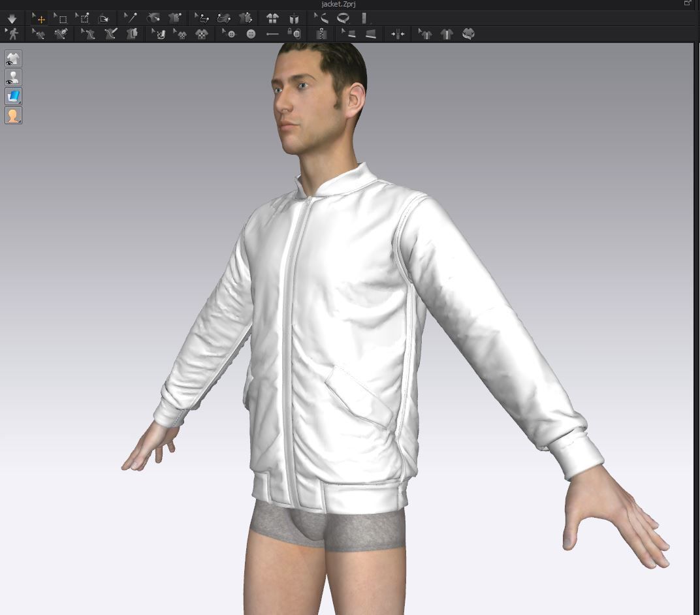Toggle the Fasten Button lock tool
The height and width of the screenshot is (615, 700).
(294, 34)
